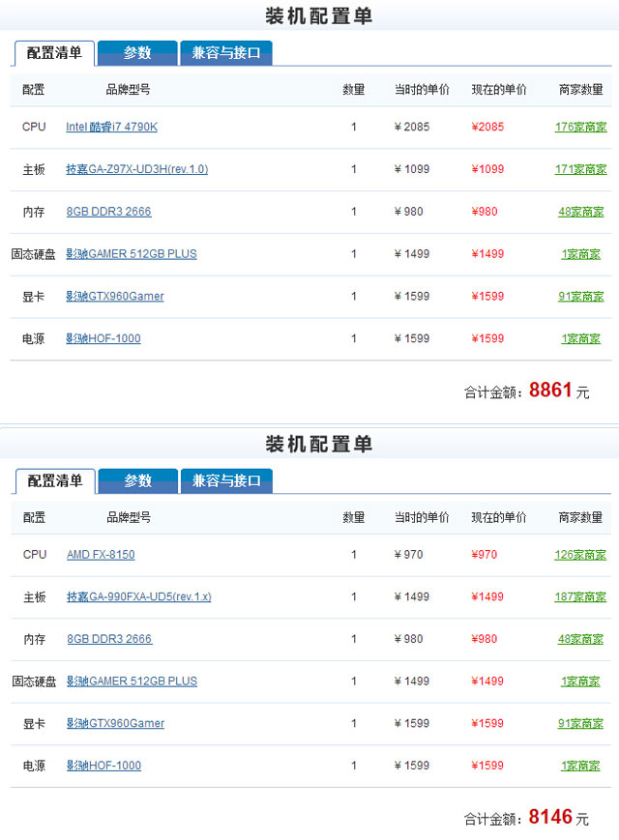Open the 技嘉GA-Z97X-UD3H(rev.1.0) link
619x840 pixels.
[x=136, y=169]
